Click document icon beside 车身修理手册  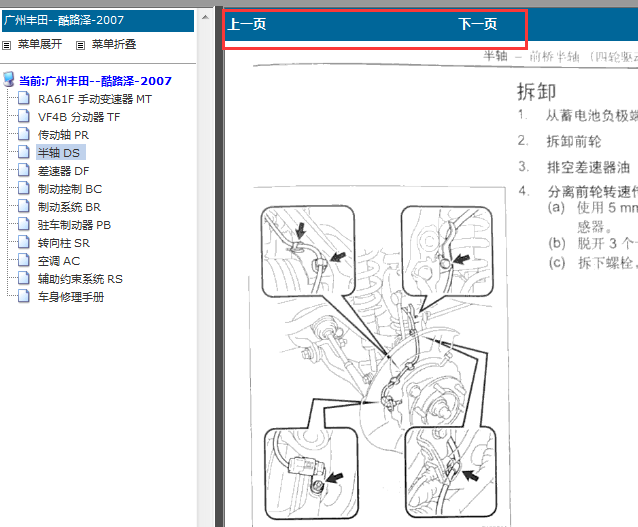pyautogui.click(x=24, y=295)
